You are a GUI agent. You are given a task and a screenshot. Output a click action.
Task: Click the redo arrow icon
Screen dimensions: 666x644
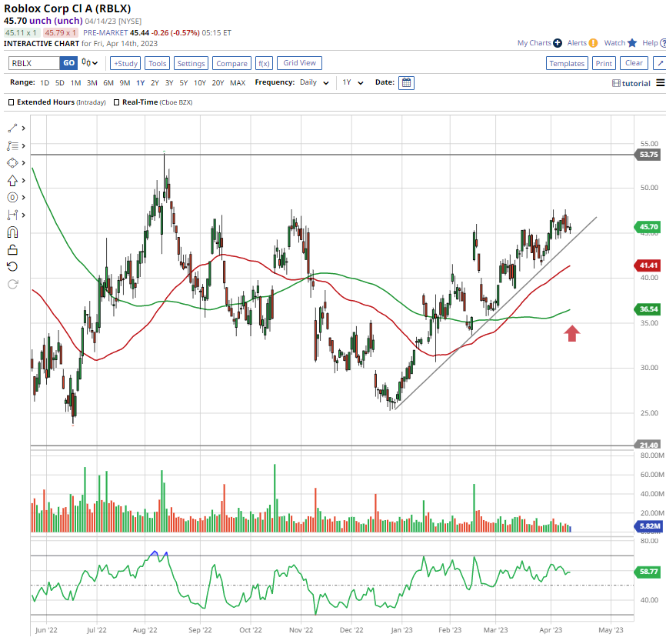(x=12, y=284)
